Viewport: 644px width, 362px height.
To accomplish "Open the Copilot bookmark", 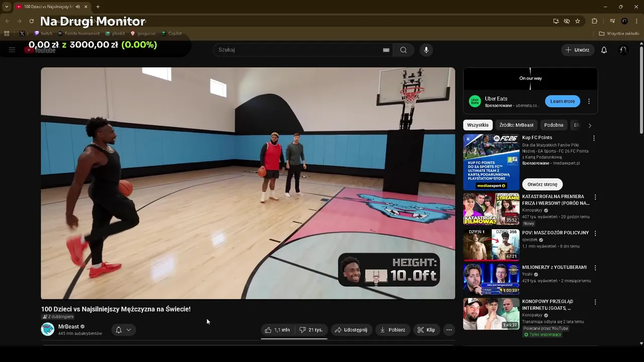I will click(172, 34).
